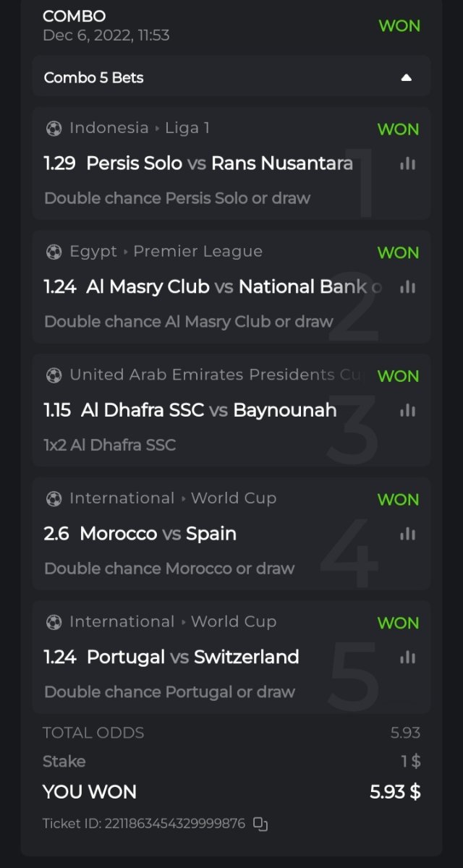Open Morocco vs Spain match details
The height and width of the screenshot is (868, 463).
point(158,534)
